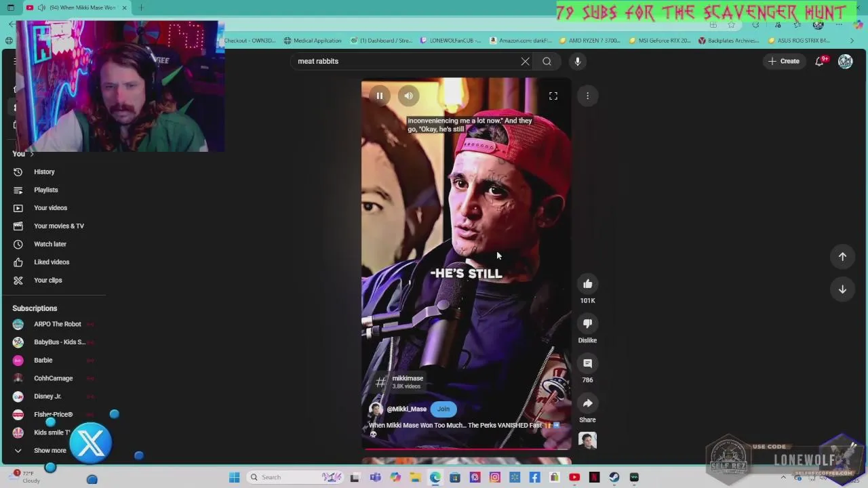868x488 pixels.
Task: Go to the previous short arrow
Action: pos(842,256)
